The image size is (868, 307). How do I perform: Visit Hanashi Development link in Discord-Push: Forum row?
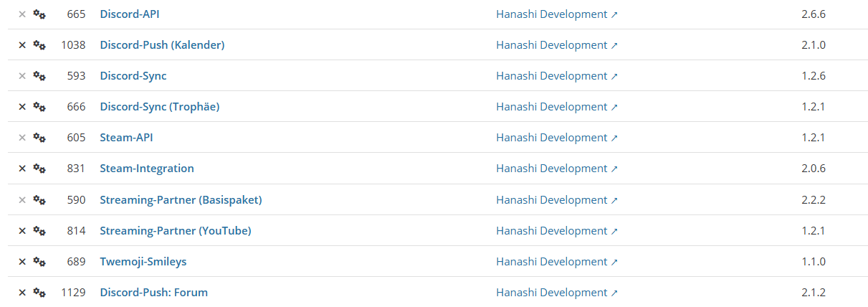coord(551,293)
